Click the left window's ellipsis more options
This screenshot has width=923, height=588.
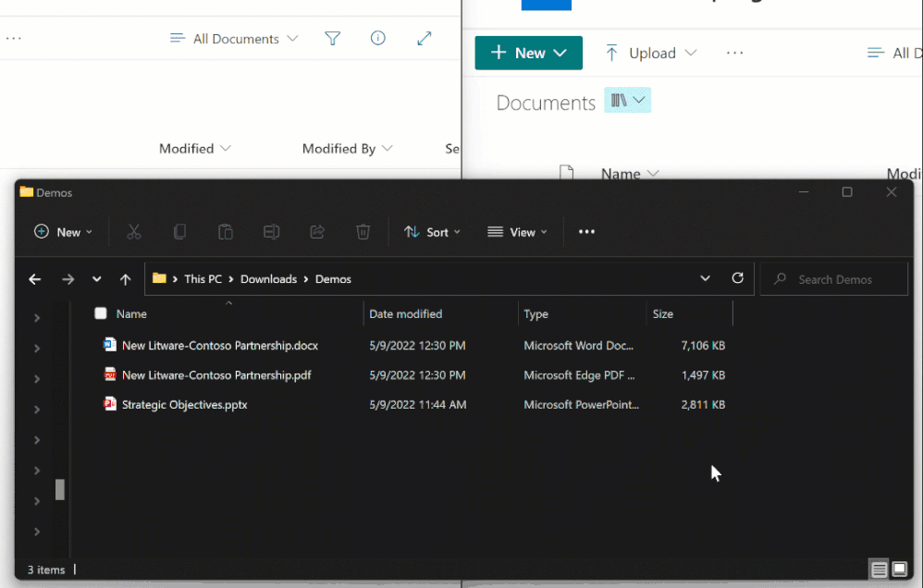pos(13,38)
